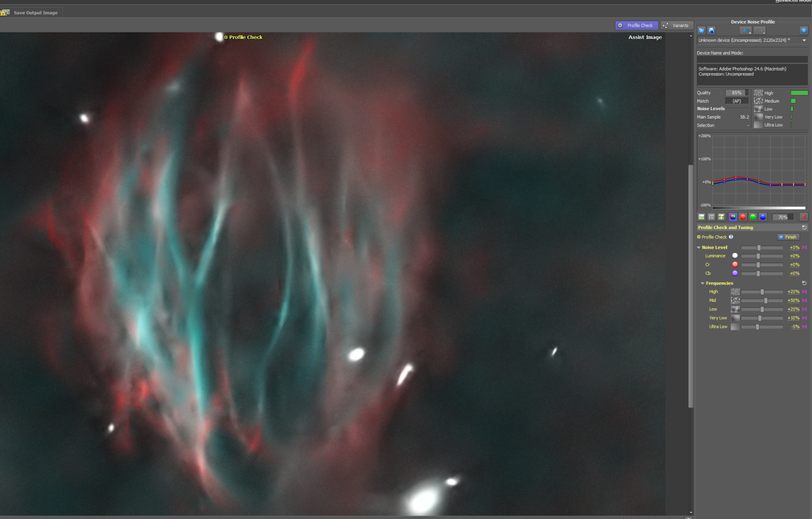The height and width of the screenshot is (519, 812).
Task: Click the second graph table icon
Action: click(x=711, y=217)
